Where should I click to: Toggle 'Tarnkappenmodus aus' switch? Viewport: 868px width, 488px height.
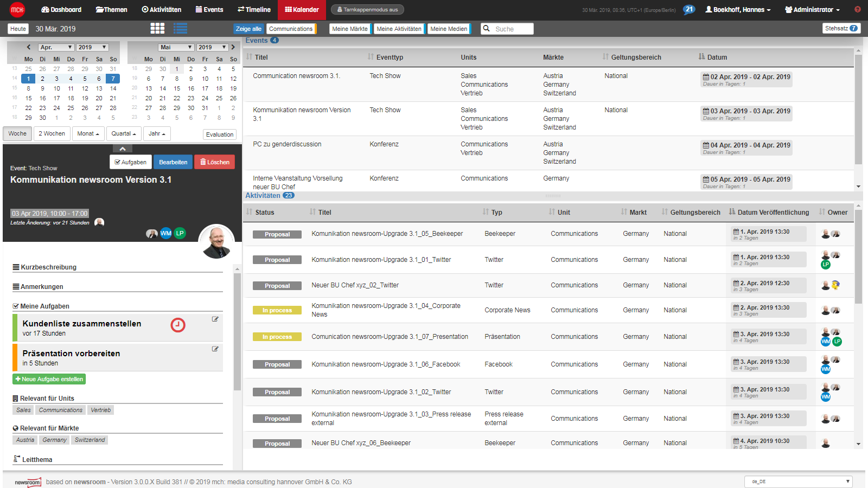[x=367, y=9]
